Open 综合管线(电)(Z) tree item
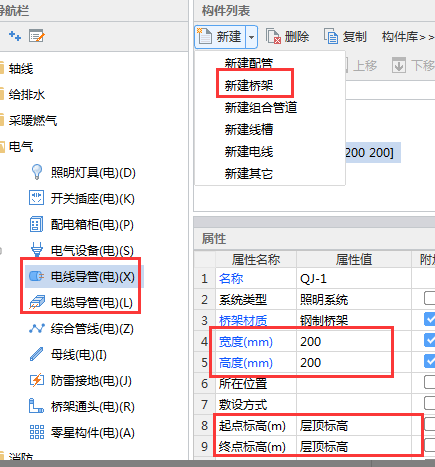Screen dimensions: 435x467 coord(92,329)
